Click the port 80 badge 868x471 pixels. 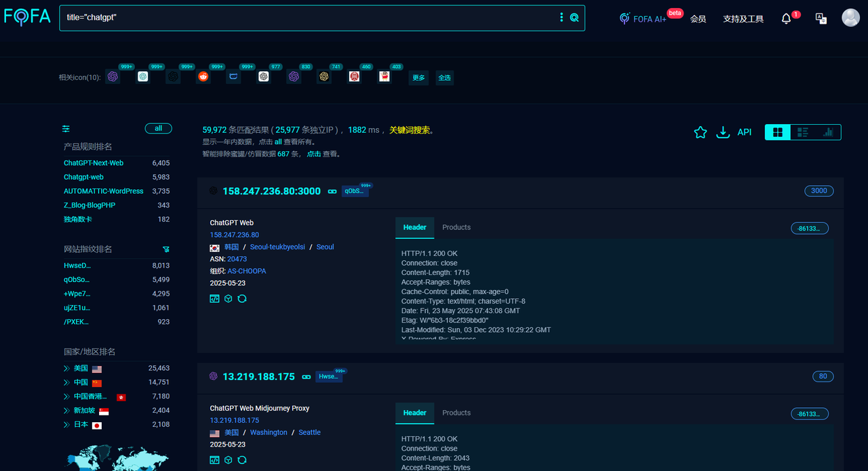[823, 376]
